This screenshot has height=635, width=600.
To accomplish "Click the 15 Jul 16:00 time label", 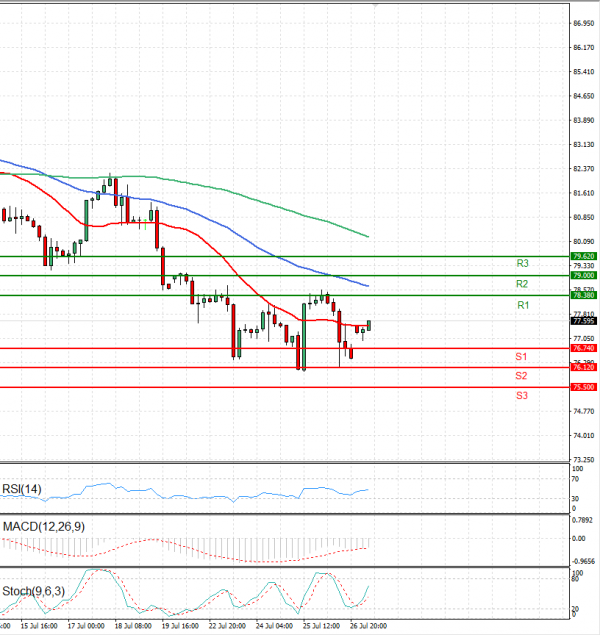I will [x=39, y=626].
